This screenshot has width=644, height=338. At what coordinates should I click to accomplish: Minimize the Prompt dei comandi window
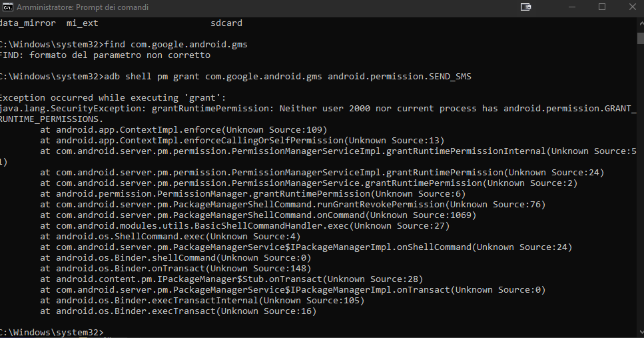[x=571, y=7]
